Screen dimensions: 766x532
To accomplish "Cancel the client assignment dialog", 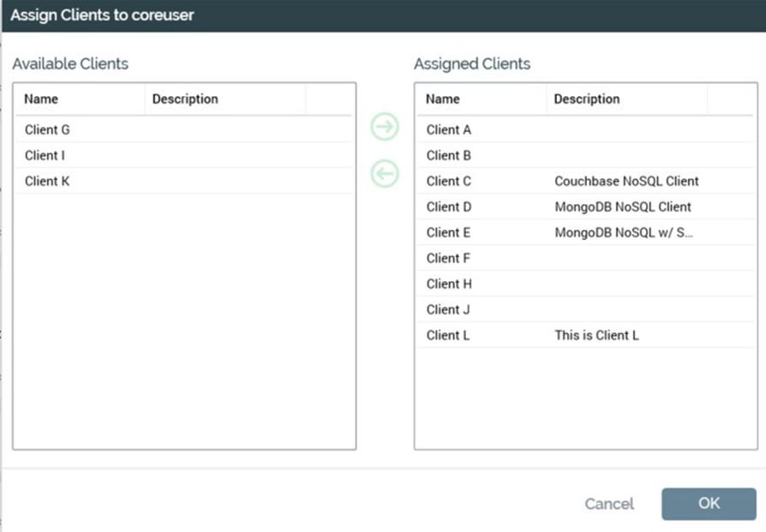I will [609, 504].
